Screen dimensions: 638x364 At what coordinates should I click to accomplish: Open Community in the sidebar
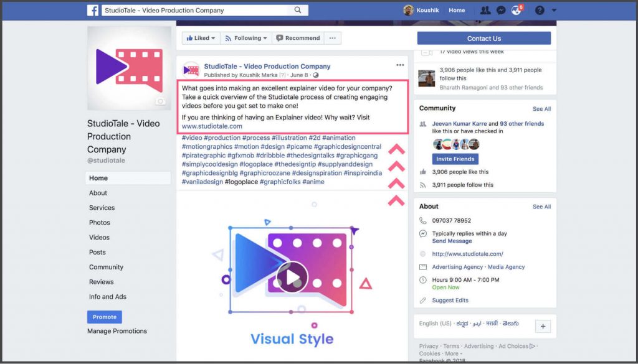tap(106, 267)
